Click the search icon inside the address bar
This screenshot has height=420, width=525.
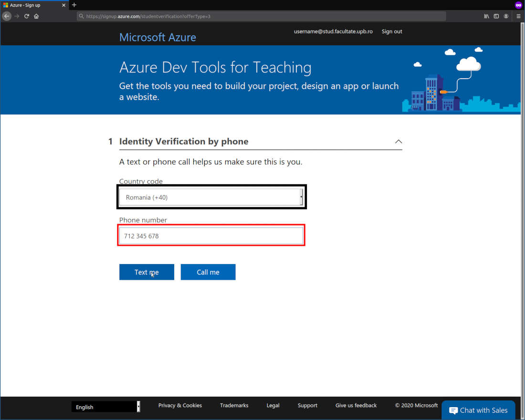tap(82, 16)
